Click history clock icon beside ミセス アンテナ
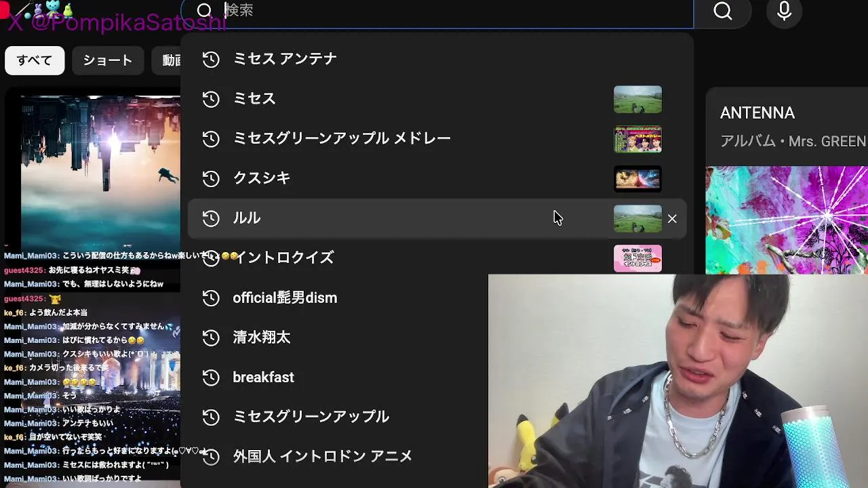The width and height of the screenshot is (868, 488). 211,59
